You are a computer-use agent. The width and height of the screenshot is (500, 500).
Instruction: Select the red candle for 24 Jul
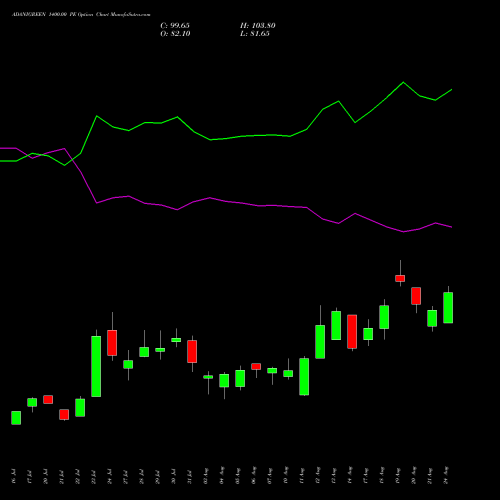[112, 343]
